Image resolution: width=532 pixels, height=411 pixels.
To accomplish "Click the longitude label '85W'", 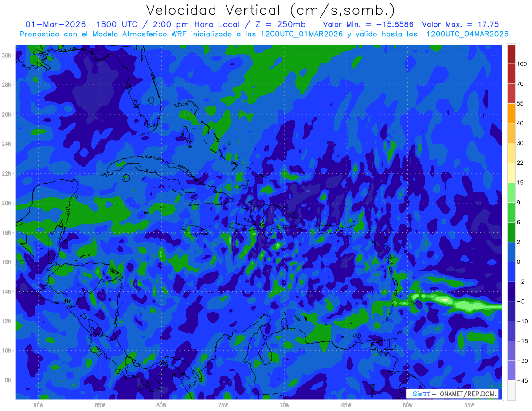I will pyautogui.click(x=100, y=405).
